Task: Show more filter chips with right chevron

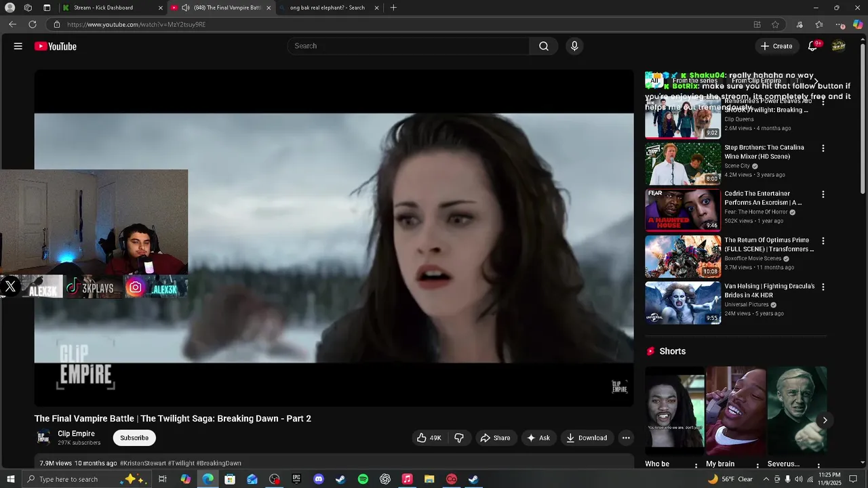Action: pyautogui.click(x=816, y=81)
